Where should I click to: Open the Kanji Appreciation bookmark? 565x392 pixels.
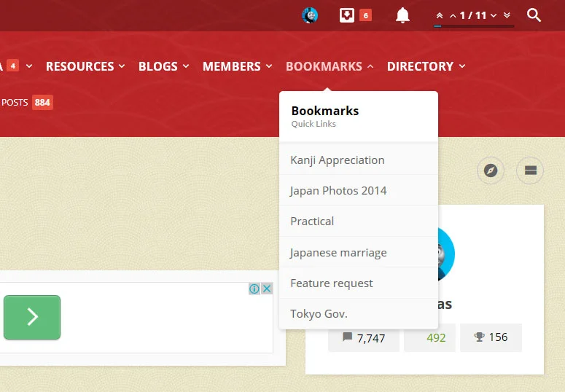(359, 160)
